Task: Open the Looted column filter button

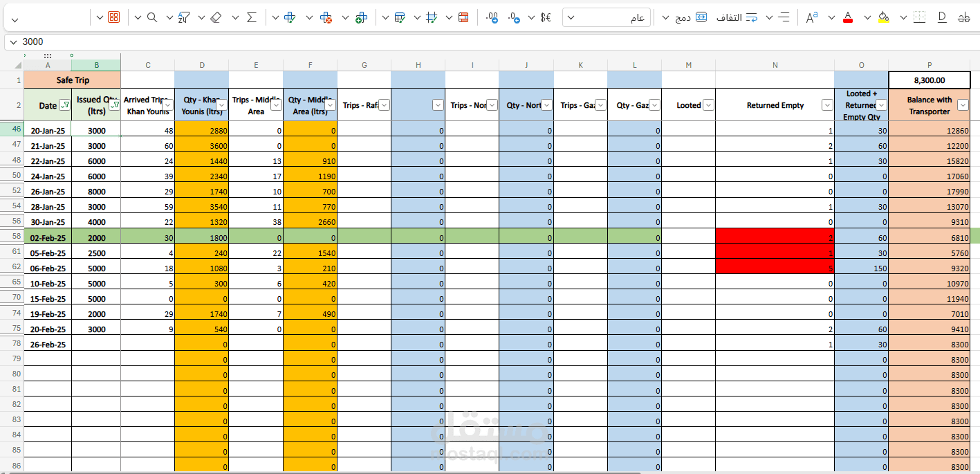Action: coord(708,105)
